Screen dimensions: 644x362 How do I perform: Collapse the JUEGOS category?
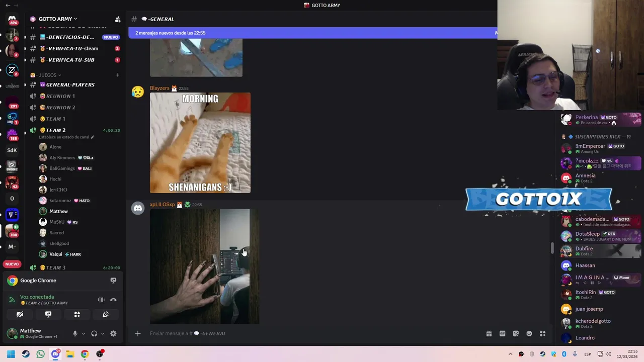pyautogui.click(x=49, y=75)
